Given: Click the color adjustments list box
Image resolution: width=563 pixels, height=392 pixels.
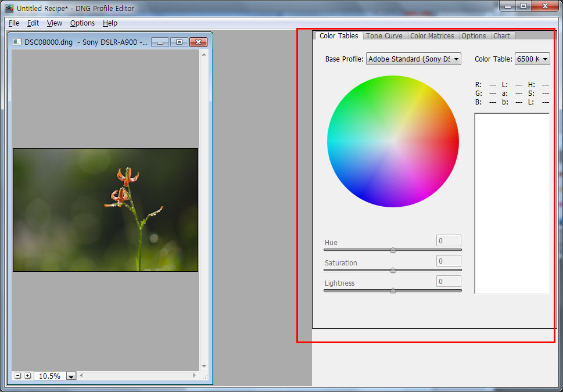Looking at the screenshot, I should 512,203.
